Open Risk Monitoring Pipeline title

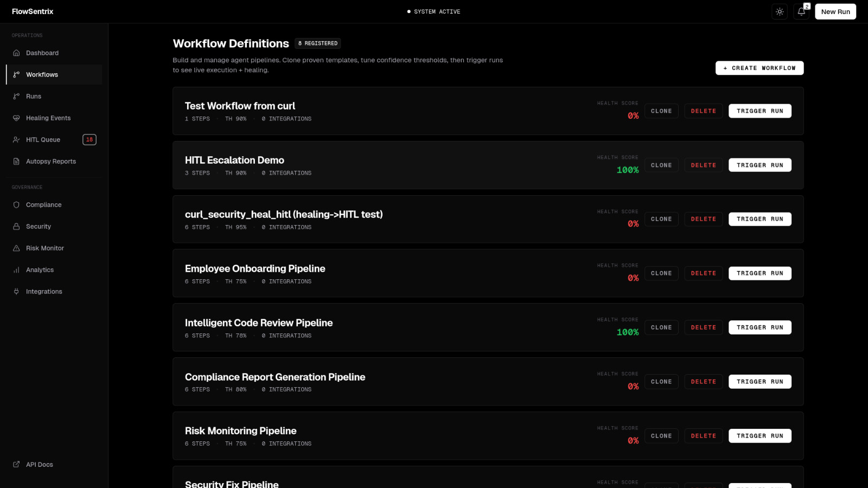point(241,431)
